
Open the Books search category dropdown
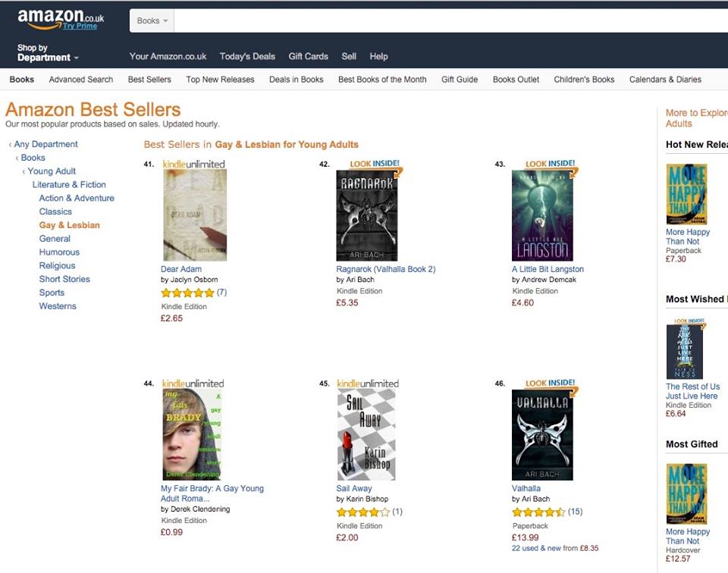pos(152,21)
